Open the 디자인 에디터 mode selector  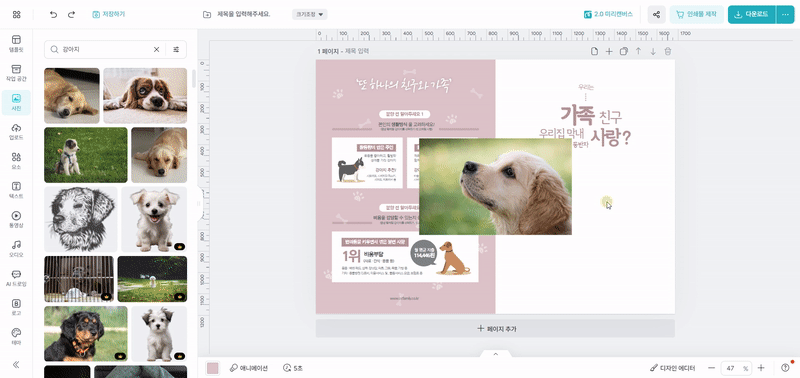point(673,368)
